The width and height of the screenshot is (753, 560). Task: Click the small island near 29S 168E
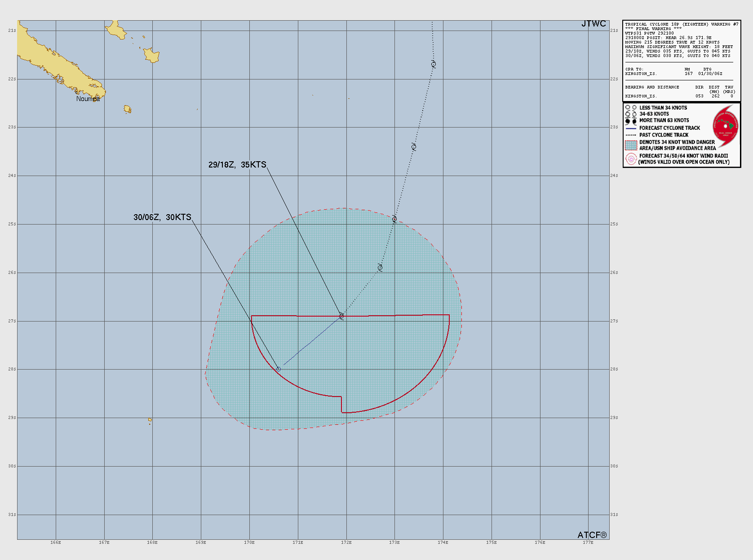[x=150, y=420]
